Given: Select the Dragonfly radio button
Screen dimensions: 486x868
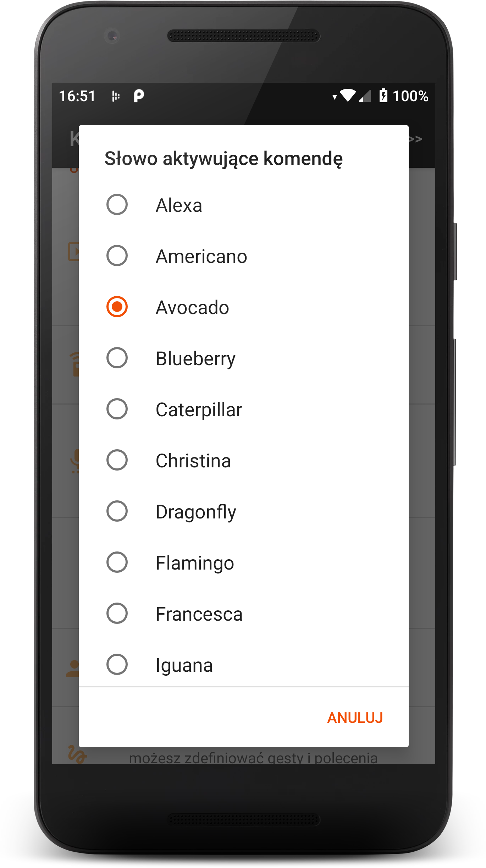Looking at the screenshot, I should click(117, 511).
